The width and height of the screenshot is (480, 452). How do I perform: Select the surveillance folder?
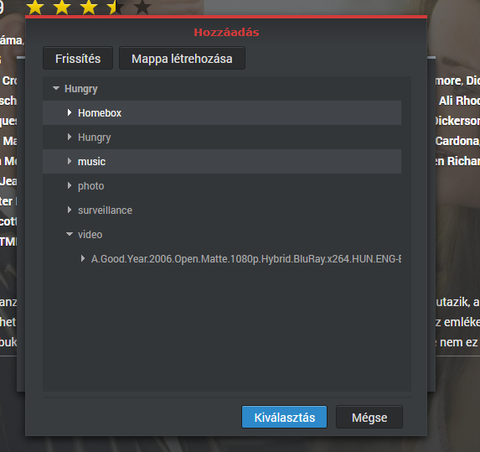click(x=105, y=210)
